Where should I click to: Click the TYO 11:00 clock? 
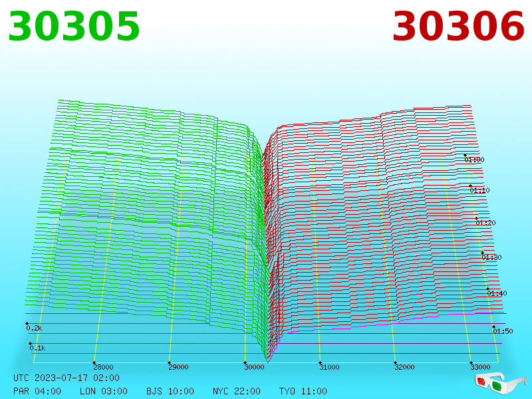pyautogui.click(x=303, y=391)
